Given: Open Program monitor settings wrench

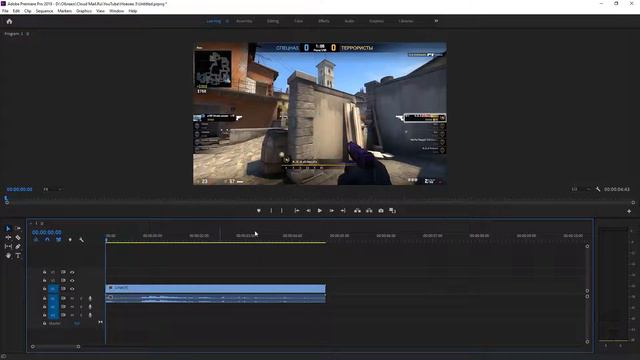Looking at the screenshot, I should (598, 189).
